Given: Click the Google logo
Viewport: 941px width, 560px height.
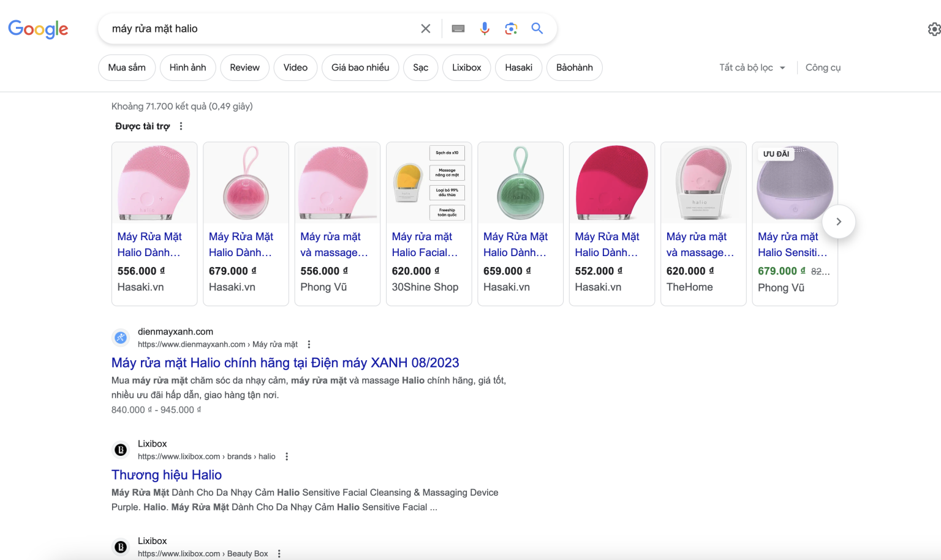Looking at the screenshot, I should click(38, 29).
